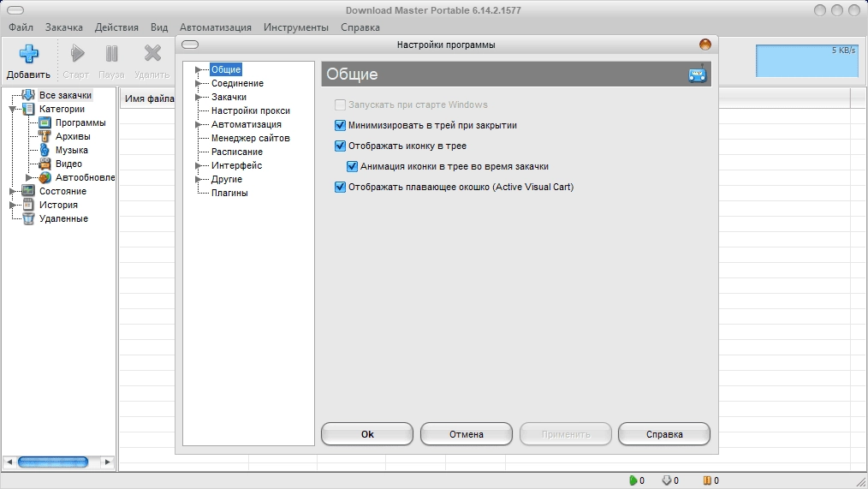This screenshot has width=868, height=489.
Task: Click the green active downloads status icon
Action: [633, 480]
